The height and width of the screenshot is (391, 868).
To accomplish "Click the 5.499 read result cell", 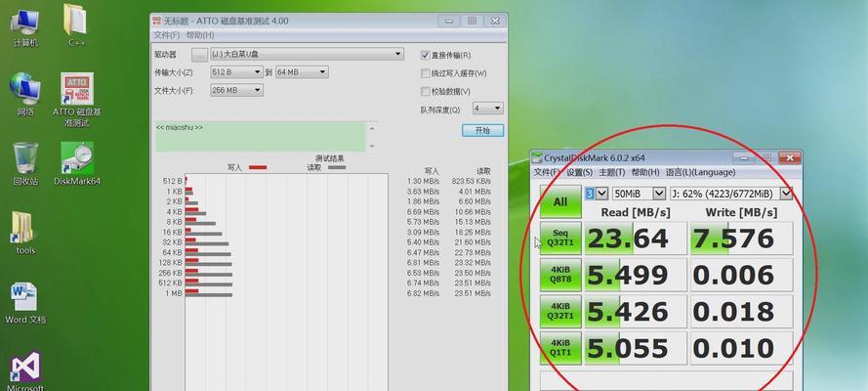I will [x=636, y=276].
